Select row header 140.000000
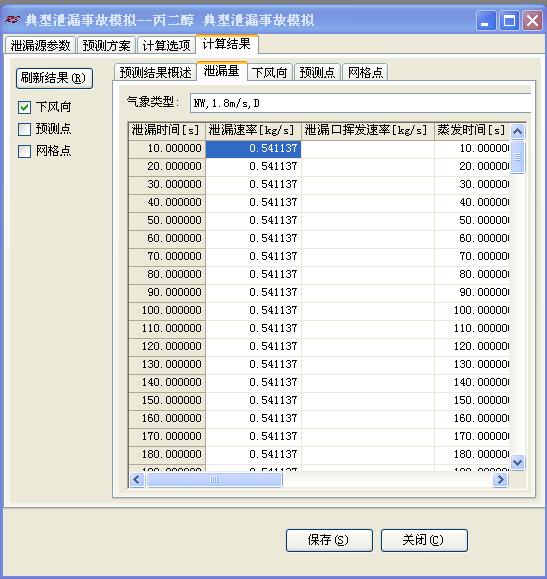 point(167,383)
